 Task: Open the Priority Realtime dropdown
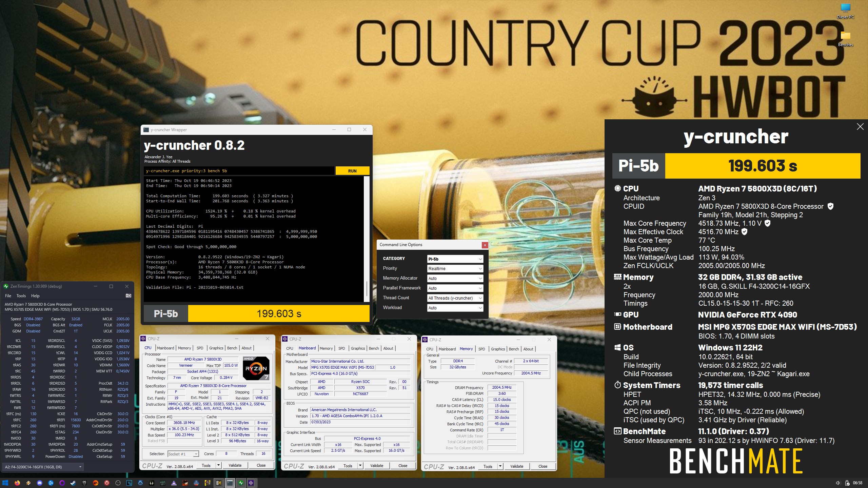[x=455, y=268]
